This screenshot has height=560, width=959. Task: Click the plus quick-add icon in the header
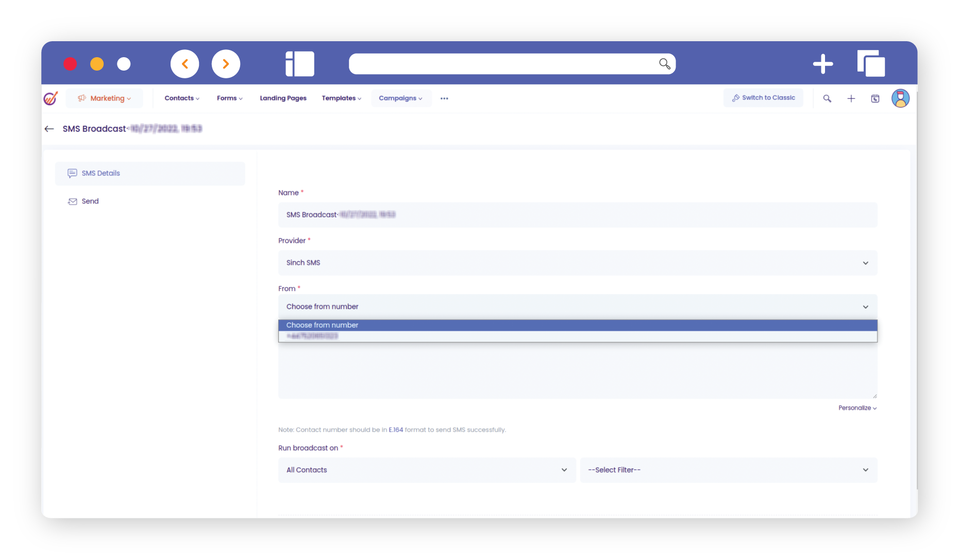pyautogui.click(x=851, y=98)
